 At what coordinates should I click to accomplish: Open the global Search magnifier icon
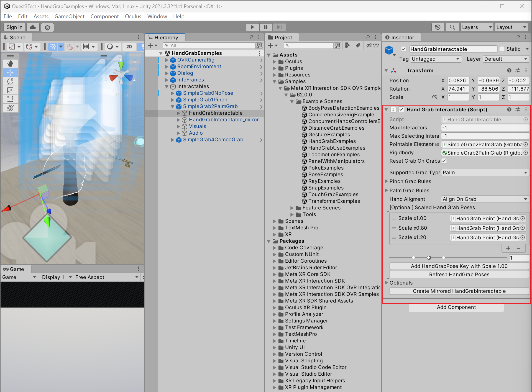(x=452, y=27)
